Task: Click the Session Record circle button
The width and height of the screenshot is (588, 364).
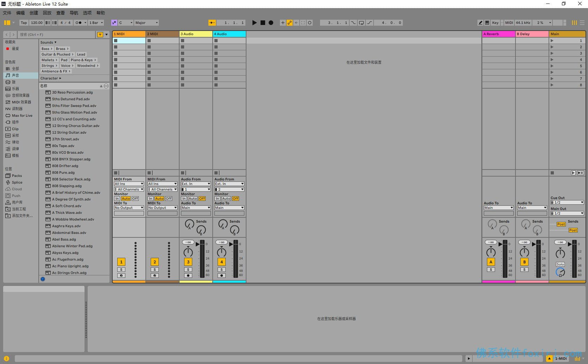Action: click(x=309, y=23)
